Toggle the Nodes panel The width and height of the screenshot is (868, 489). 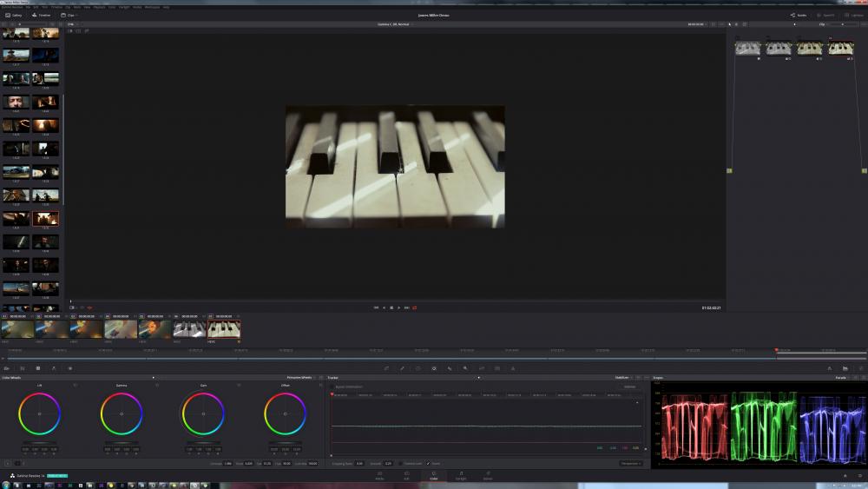(798, 15)
